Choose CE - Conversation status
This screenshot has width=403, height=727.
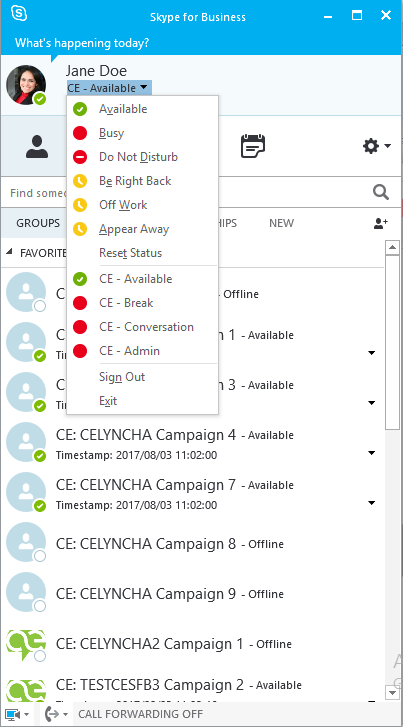[142, 327]
